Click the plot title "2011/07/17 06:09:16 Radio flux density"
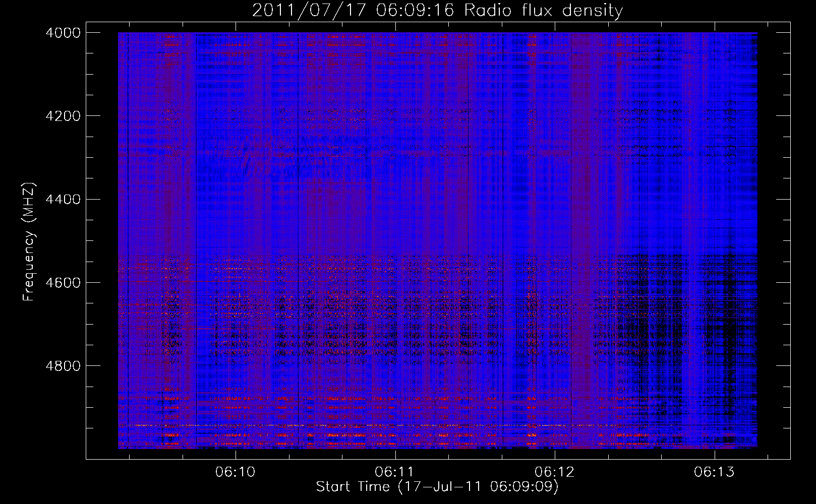816x504 pixels. point(437,11)
